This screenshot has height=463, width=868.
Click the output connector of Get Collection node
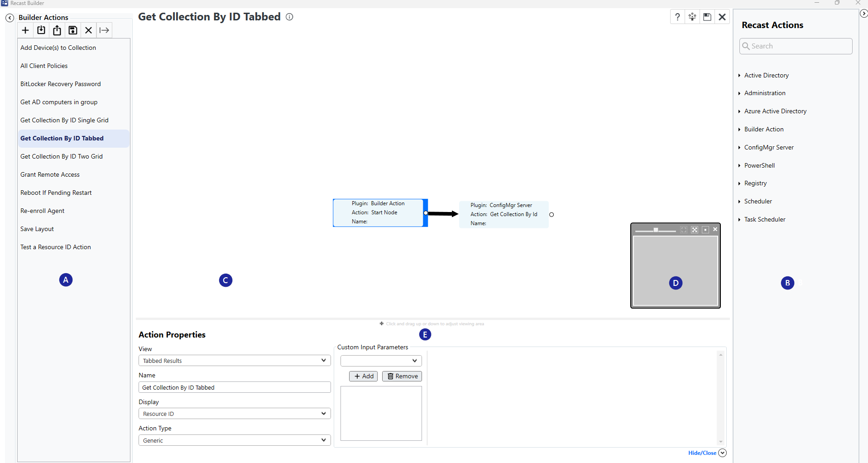coord(551,215)
